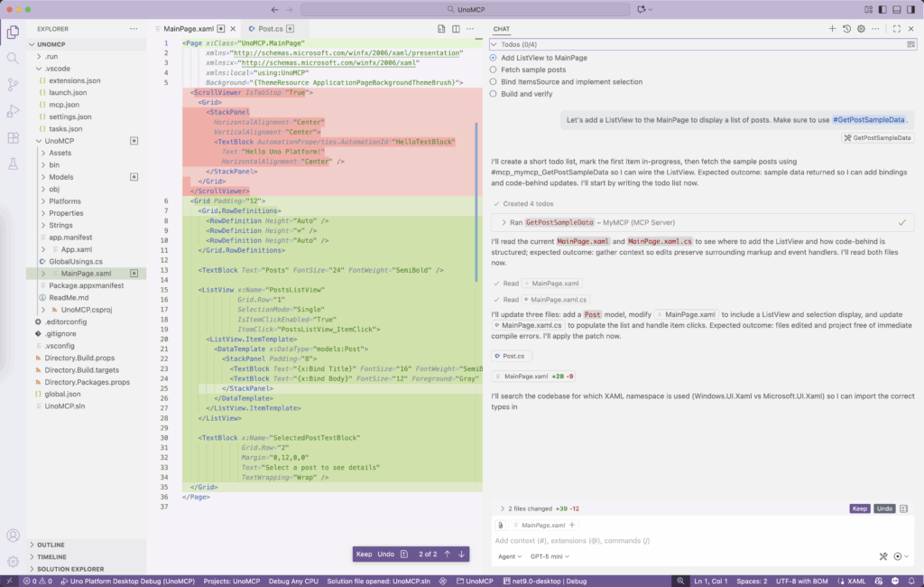This screenshot has width=924, height=587.
Task: Show chat history in the chat panel
Action: tap(846, 29)
